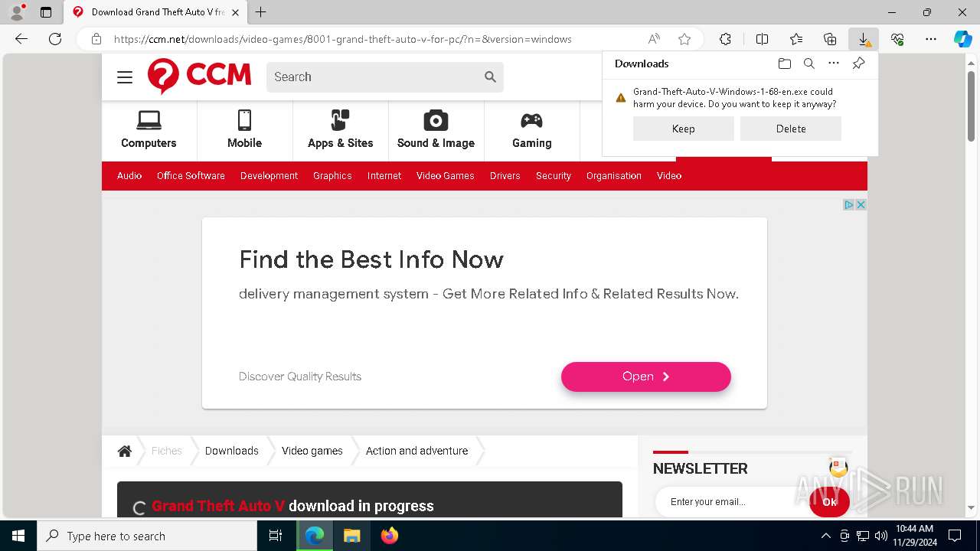Reload the current page
The width and height of the screenshot is (980, 551).
[55, 39]
